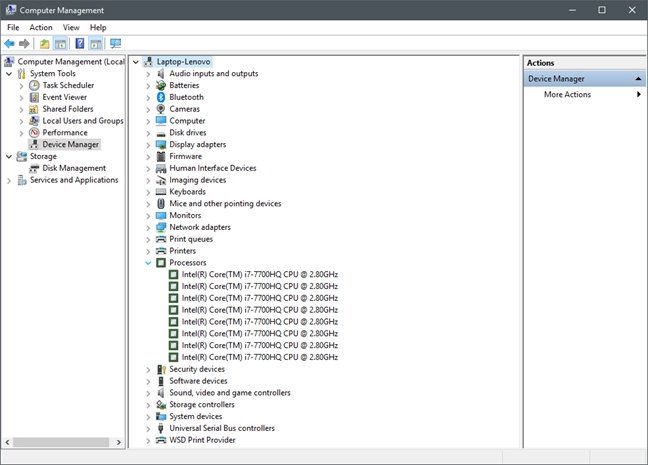Click the monitor scan hardware toolbar icon
The height and width of the screenshot is (465, 648).
point(116,43)
